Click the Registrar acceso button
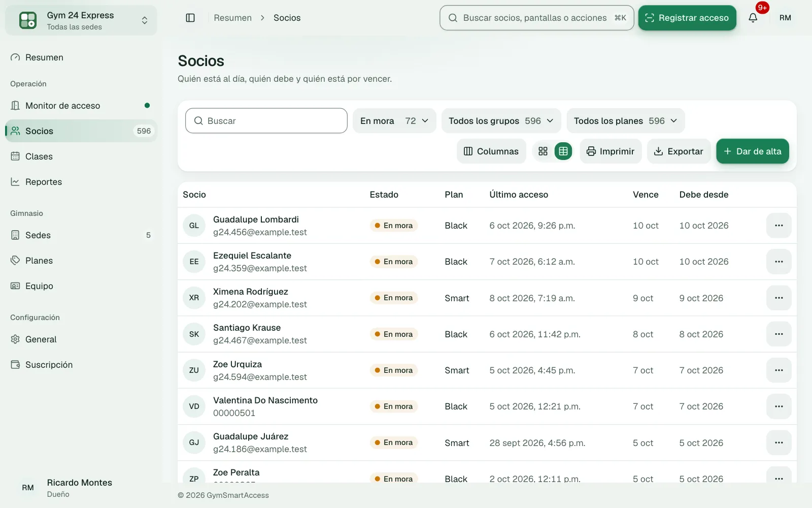 tap(687, 18)
